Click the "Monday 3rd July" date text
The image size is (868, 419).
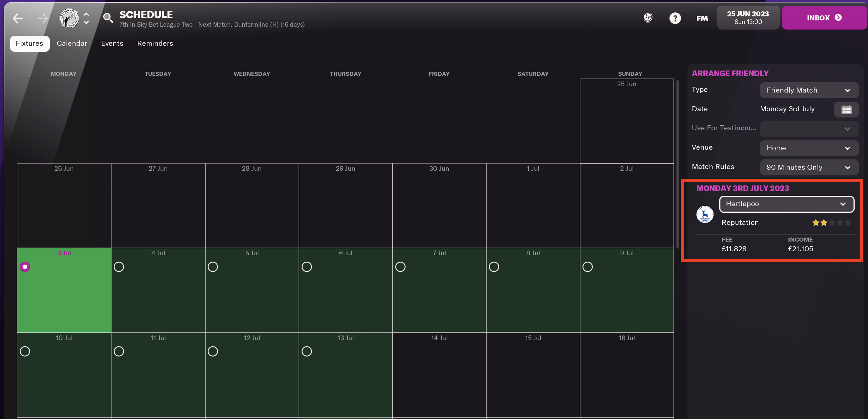point(787,109)
